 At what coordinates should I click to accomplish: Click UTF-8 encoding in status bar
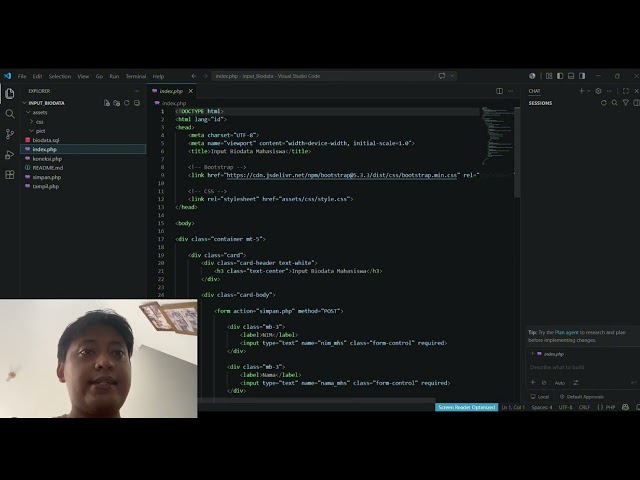click(565, 407)
